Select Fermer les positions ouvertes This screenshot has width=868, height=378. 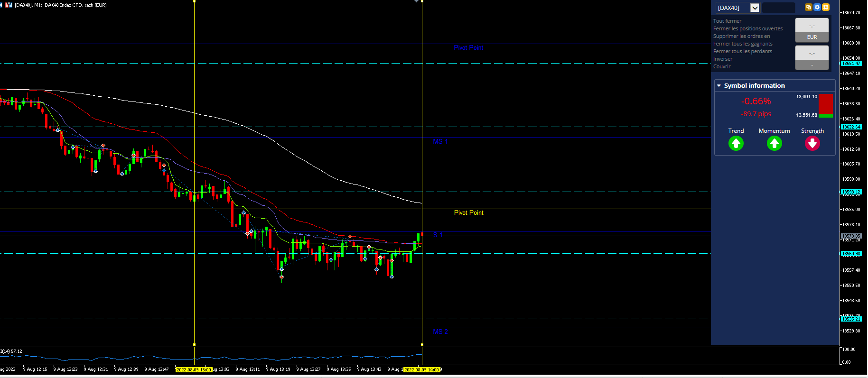[x=748, y=28]
